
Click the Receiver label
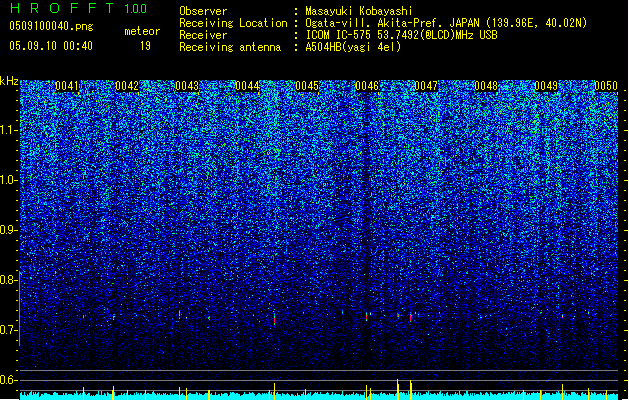point(203,35)
